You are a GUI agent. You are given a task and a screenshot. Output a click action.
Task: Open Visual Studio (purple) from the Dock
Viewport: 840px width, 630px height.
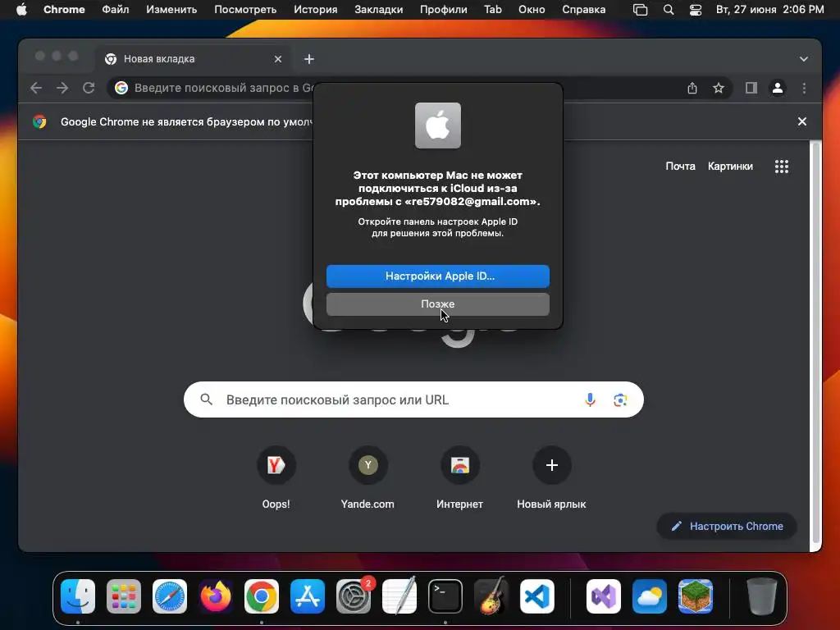[x=604, y=596]
